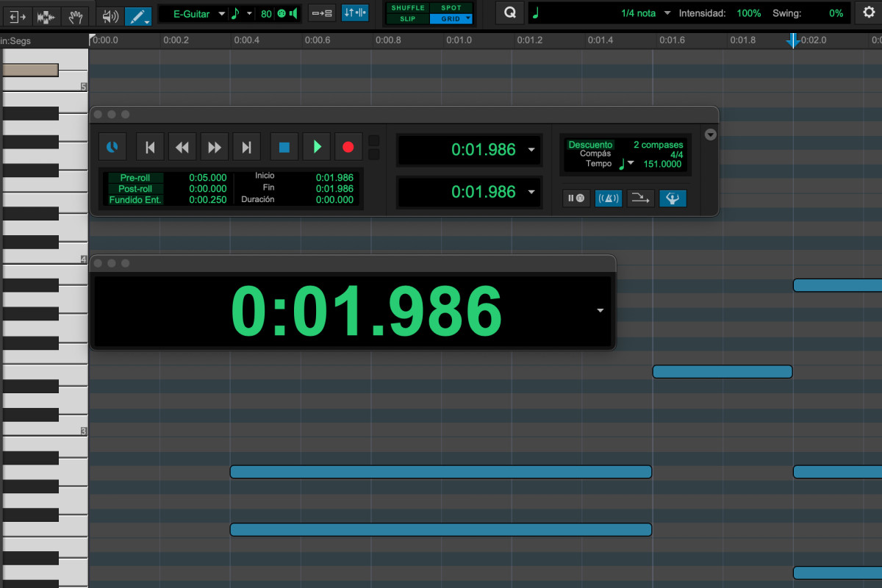Toggle Pre-roll in the Transport window
Image resolution: width=882 pixels, height=588 pixels.
pyautogui.click(x=135, y=178)
